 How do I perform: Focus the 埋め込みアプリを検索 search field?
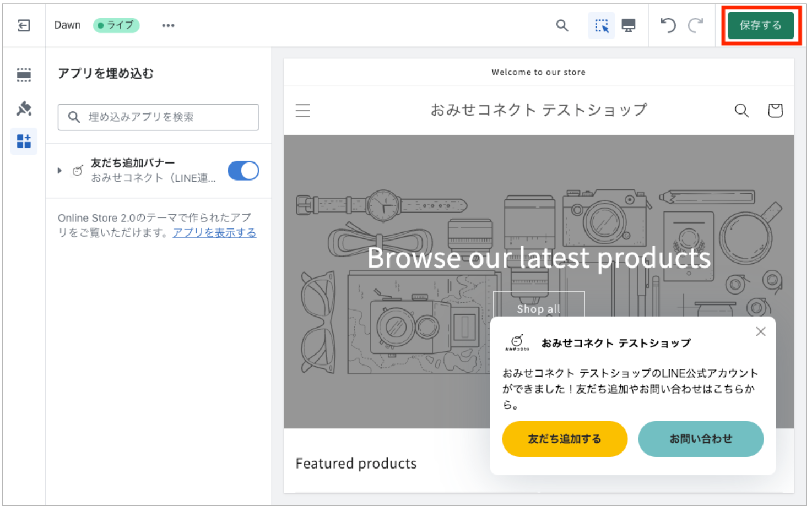coord(159,117)
